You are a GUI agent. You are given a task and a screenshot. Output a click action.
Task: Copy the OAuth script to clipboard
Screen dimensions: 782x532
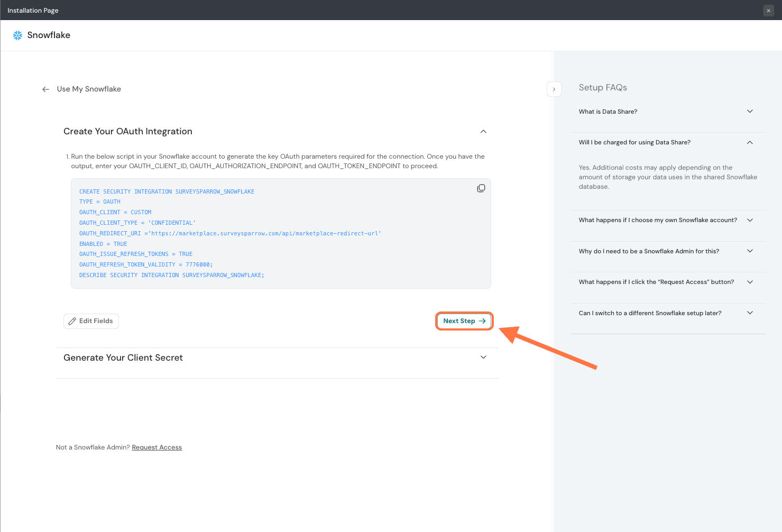point(481,188)
